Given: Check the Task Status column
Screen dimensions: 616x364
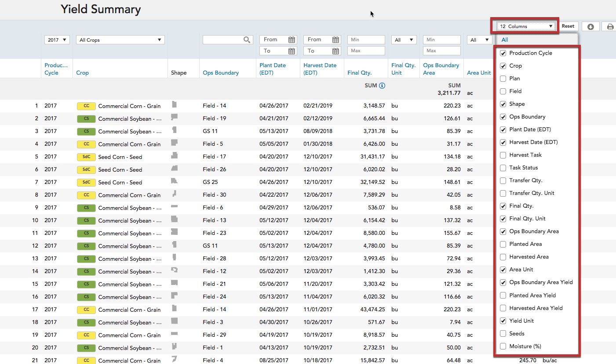Looking at the screenshot, I should 503,168.
